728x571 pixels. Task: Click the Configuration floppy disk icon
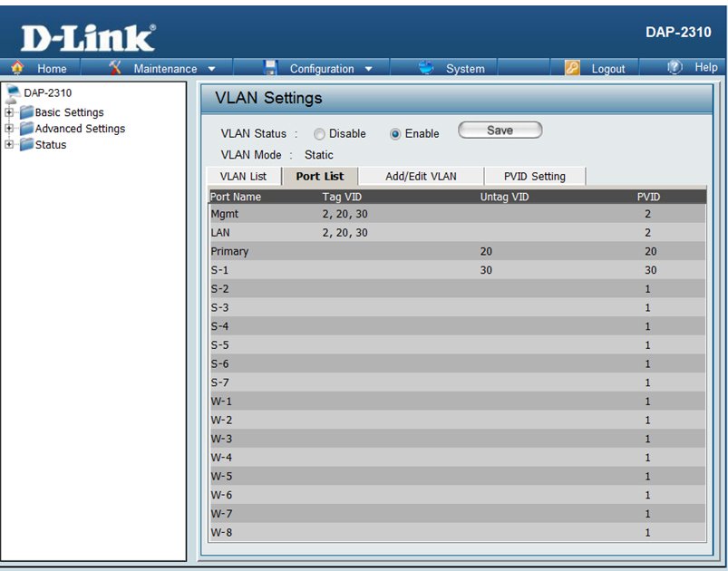[x=270, y=68]
